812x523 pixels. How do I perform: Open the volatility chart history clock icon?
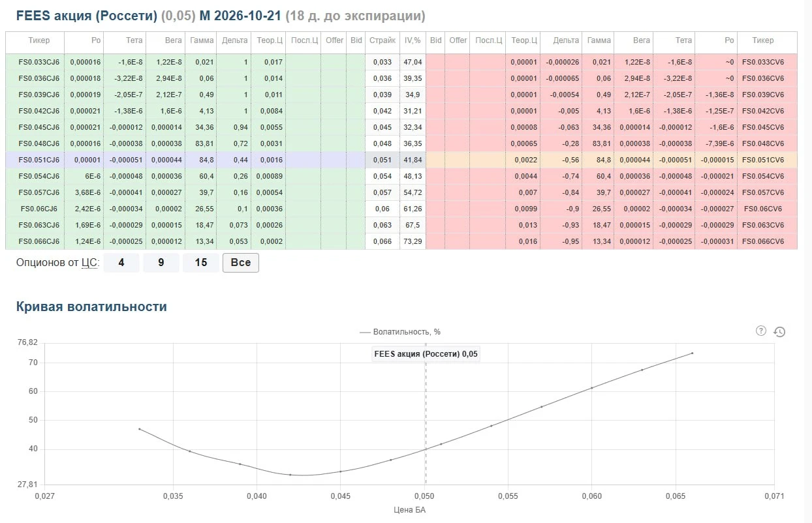pyautogui.click(x=779, y=331)
